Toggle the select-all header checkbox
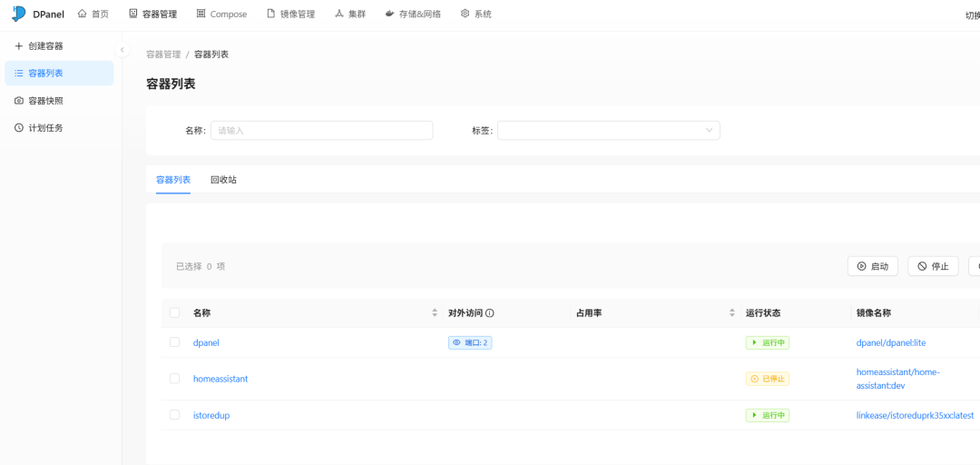 (174, 313)
